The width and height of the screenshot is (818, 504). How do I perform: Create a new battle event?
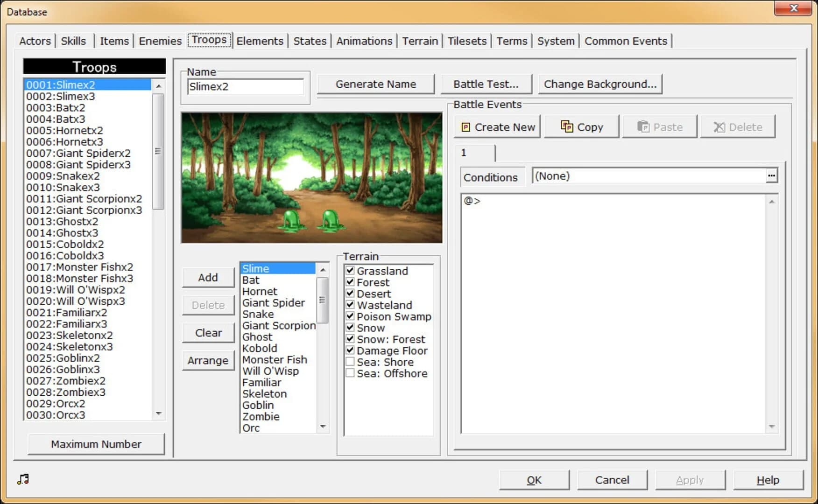click(496, 126)
